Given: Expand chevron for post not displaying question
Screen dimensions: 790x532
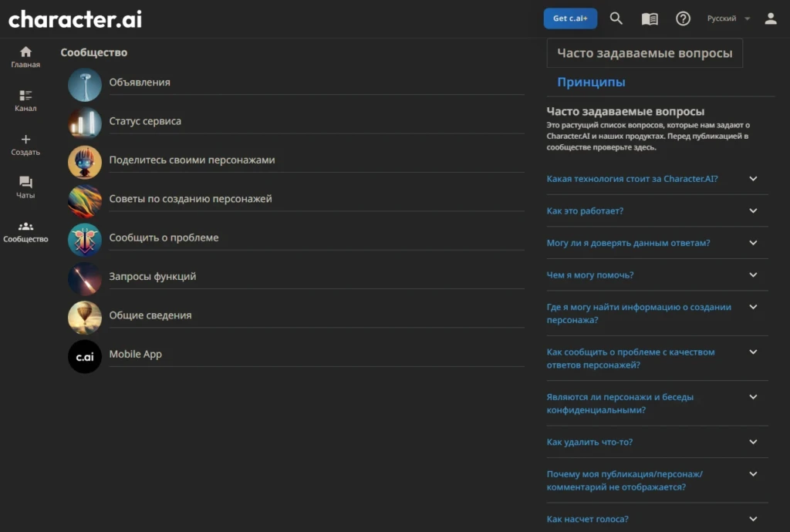Looking at the screenshot, I should point(753,474).
